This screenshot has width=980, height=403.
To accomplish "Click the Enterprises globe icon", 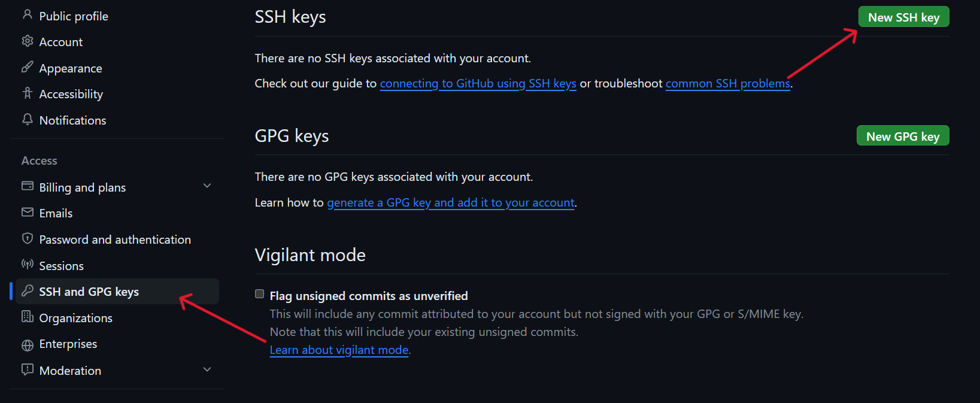I will pos(28,345).
